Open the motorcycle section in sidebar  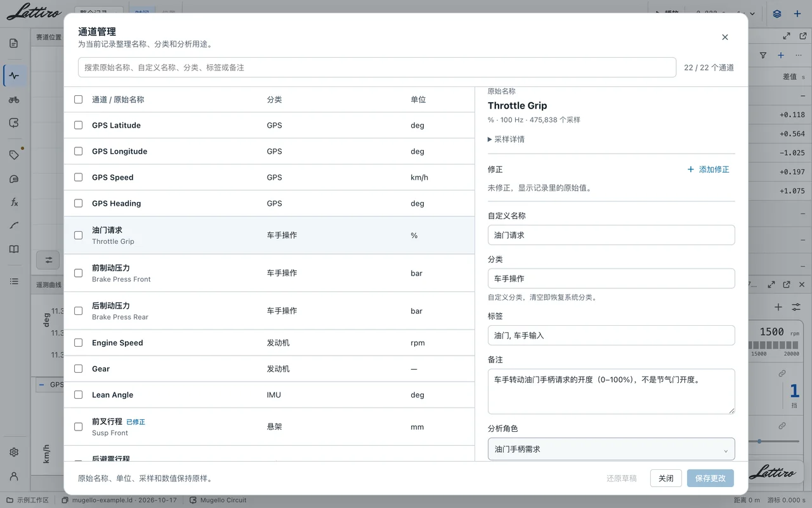click(14, 100)
